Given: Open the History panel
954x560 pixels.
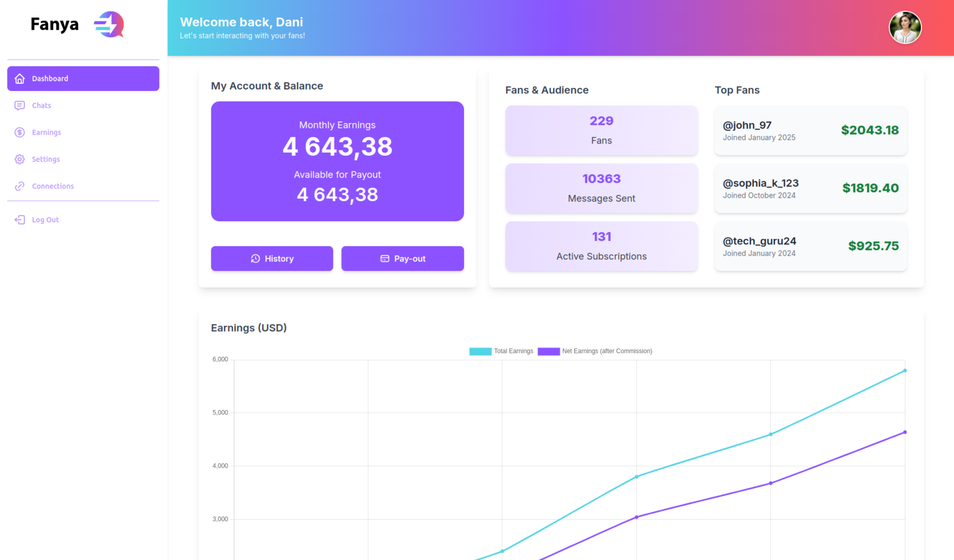Looking at the screenshot, I should pos(272,259).
